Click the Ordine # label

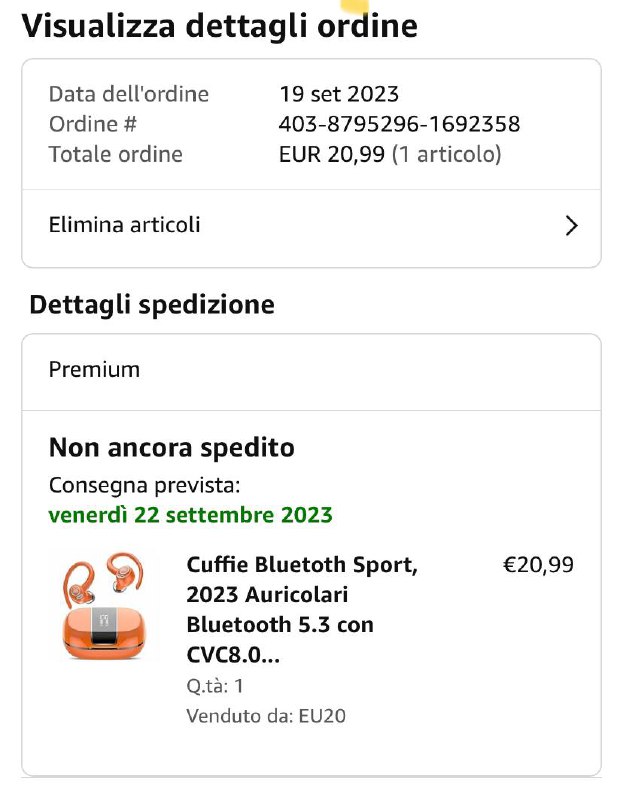(93, 124)
